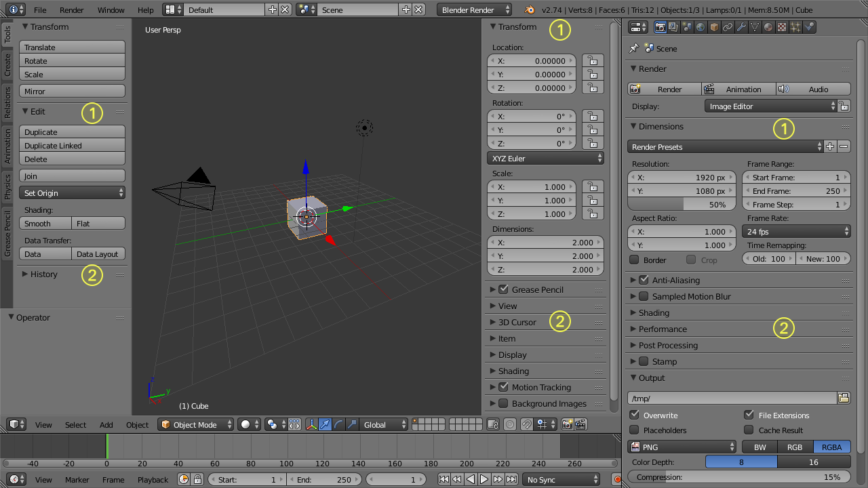This screenshot has height=488, width=868.
Task: Open the Modifiers properties tab (wrench icon)
Action: pyautogui.click(x=740, y=26)
